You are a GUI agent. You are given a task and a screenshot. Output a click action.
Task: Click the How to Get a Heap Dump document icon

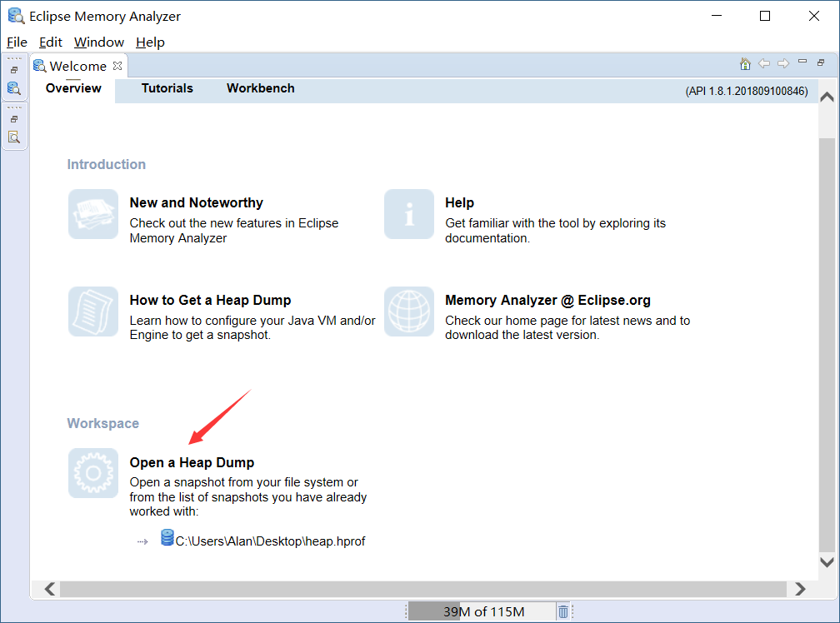[93, 311]
